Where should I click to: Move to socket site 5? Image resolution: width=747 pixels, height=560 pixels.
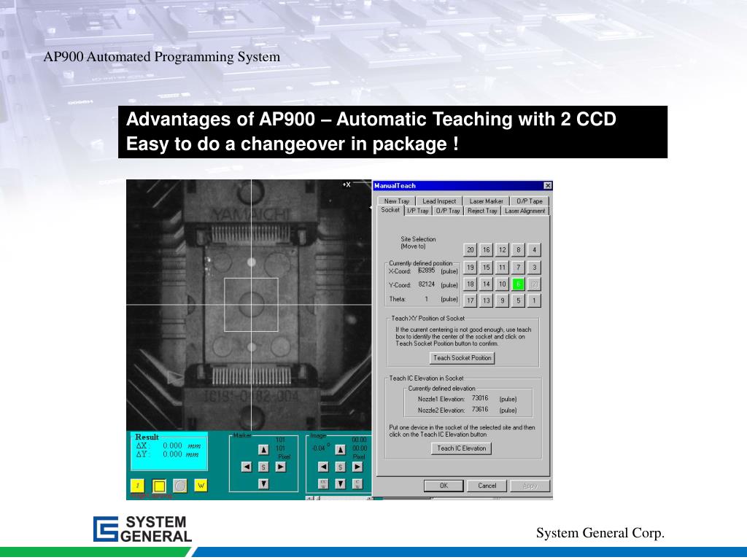[519, 300]
